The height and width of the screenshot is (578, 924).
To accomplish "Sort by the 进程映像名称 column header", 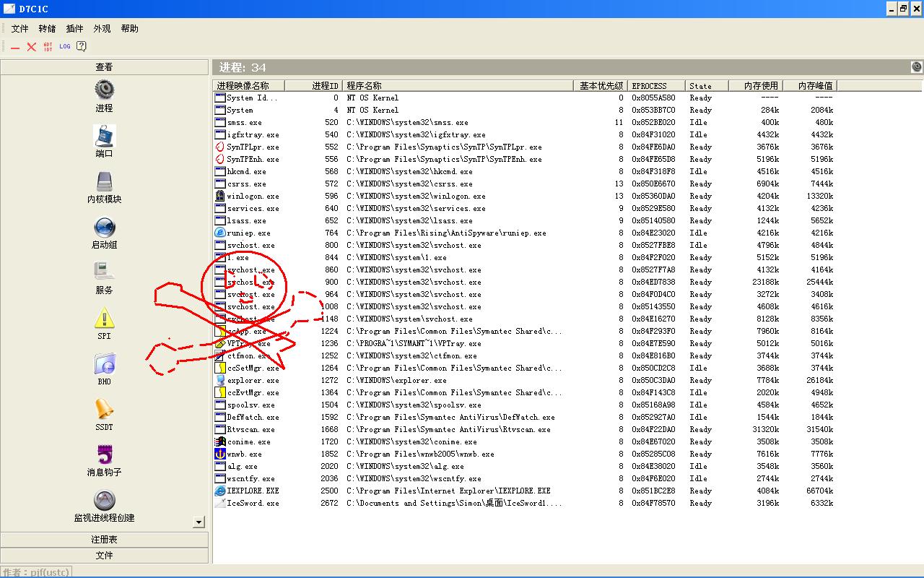I will coord(249,86).
